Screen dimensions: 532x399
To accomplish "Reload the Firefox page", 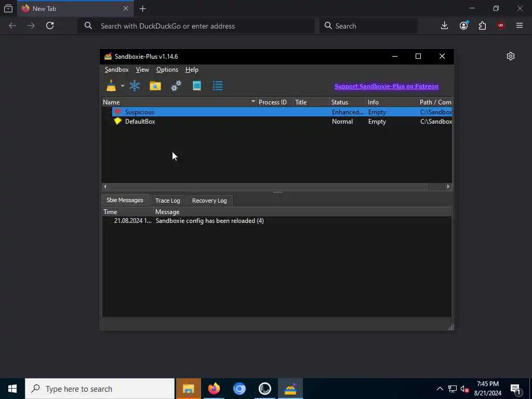I will (50, 25).
